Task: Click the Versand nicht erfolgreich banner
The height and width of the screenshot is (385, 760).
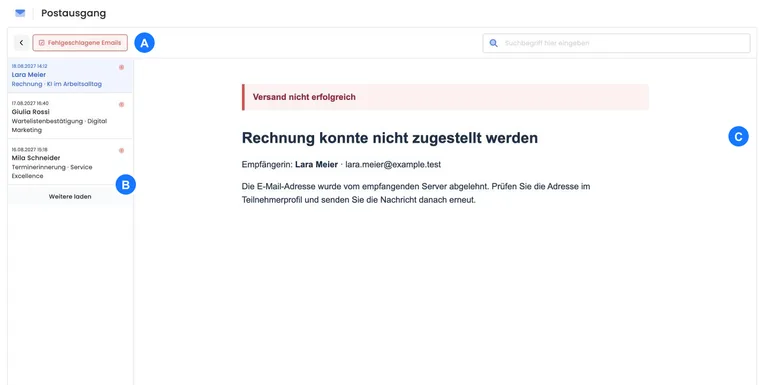Action: click(x=445, y=97)
